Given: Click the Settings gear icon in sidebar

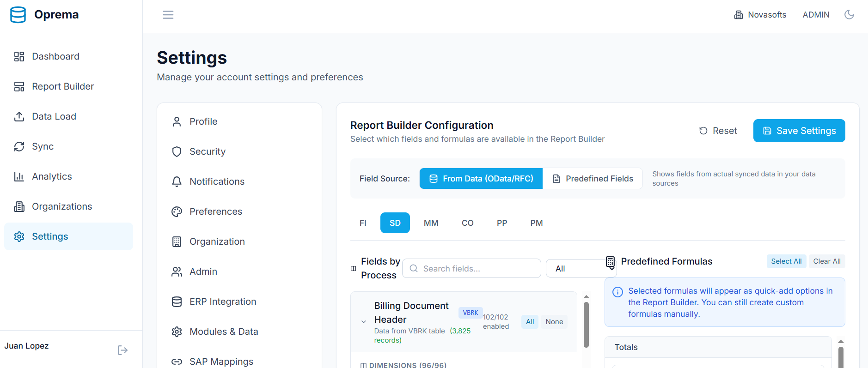Looking at the screenshot, I should tap(19, 236).
